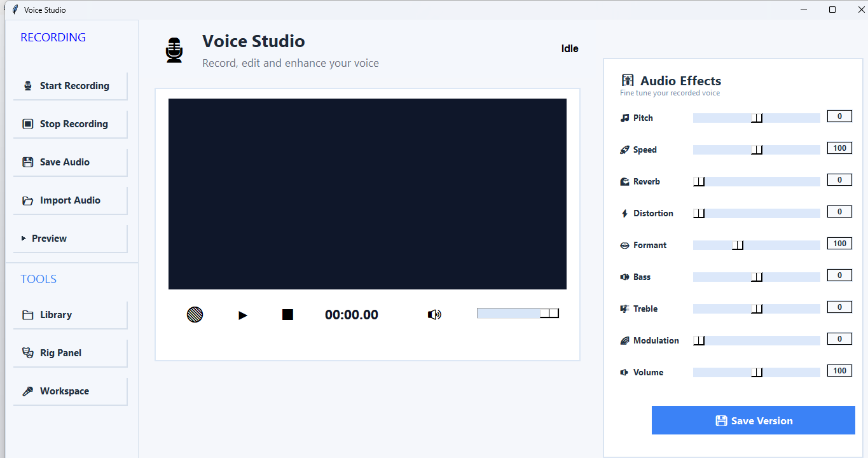This screenshot has height=458, width=868.
Task: Stop playback with the square stop icon
Action: pyautogui.click(x=288, y=314)
